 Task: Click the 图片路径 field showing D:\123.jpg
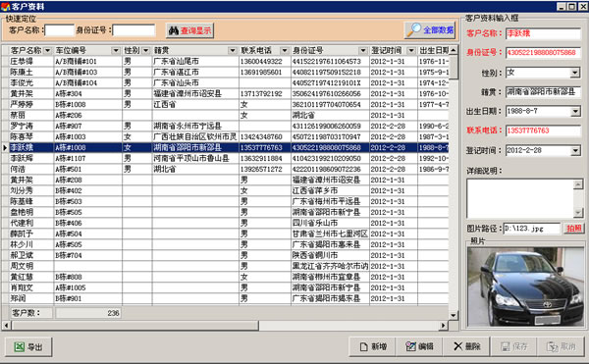[x=531, y=229]
